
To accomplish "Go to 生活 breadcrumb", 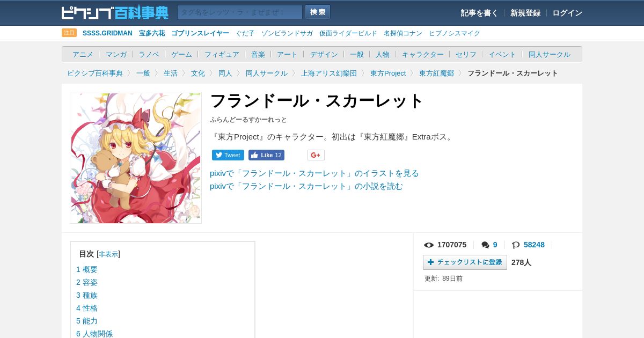I will click(x=171, y=74).
